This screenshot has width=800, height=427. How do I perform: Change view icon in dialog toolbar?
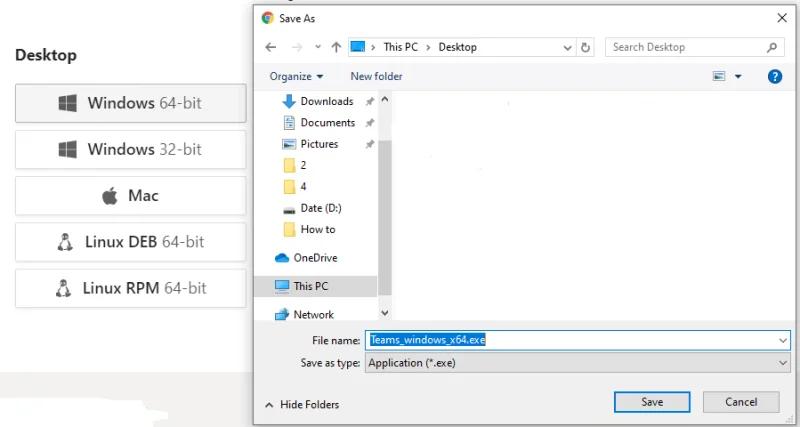pyautogui.click(x=719, y=77)
